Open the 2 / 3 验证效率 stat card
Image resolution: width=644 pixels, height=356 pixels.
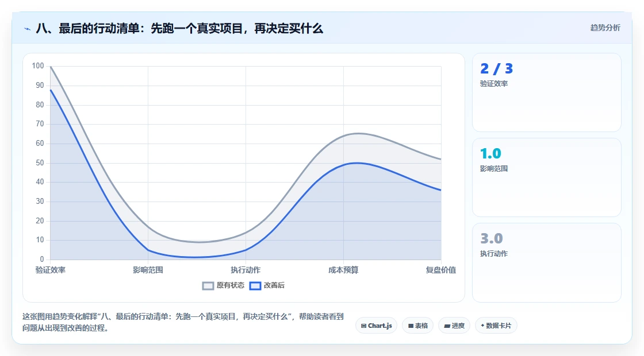[x=547, y=92]
